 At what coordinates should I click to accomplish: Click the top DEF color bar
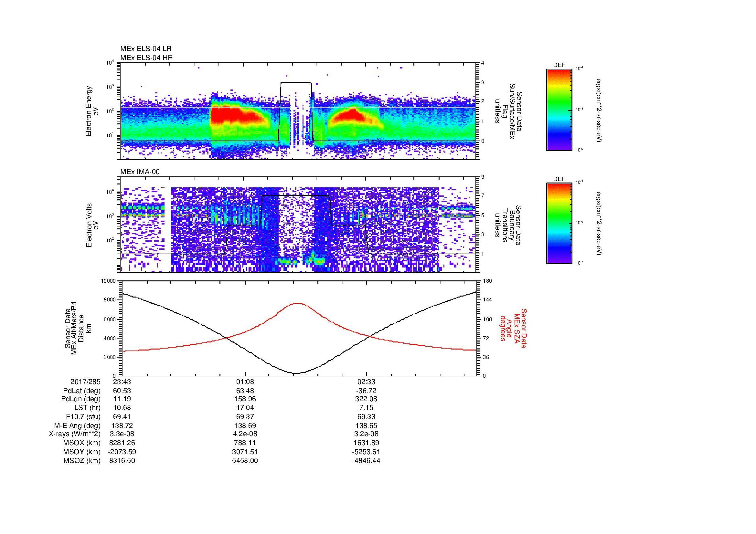559,110
